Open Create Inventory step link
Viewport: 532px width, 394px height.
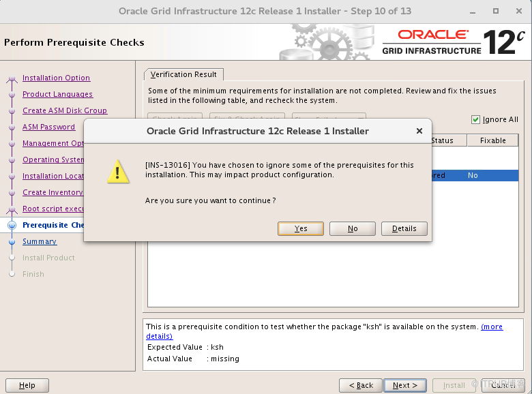[53, 192]
